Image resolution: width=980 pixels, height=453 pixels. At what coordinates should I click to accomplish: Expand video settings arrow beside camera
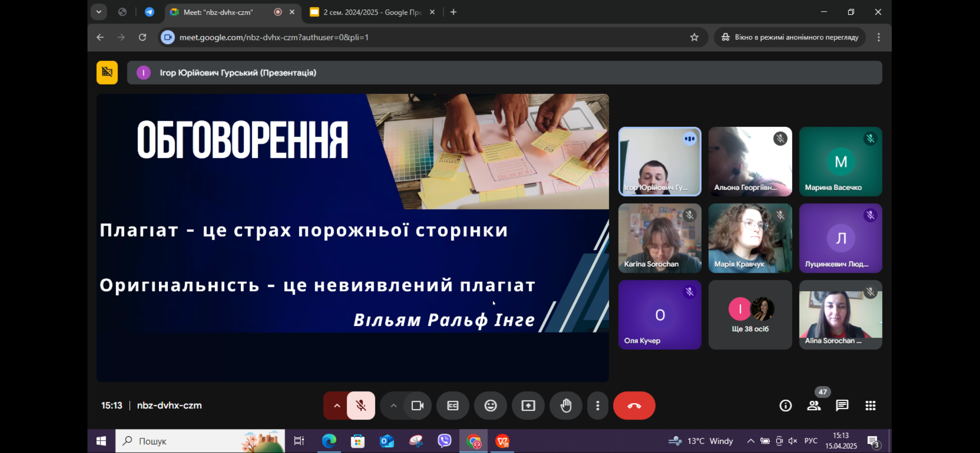(393, 405)
